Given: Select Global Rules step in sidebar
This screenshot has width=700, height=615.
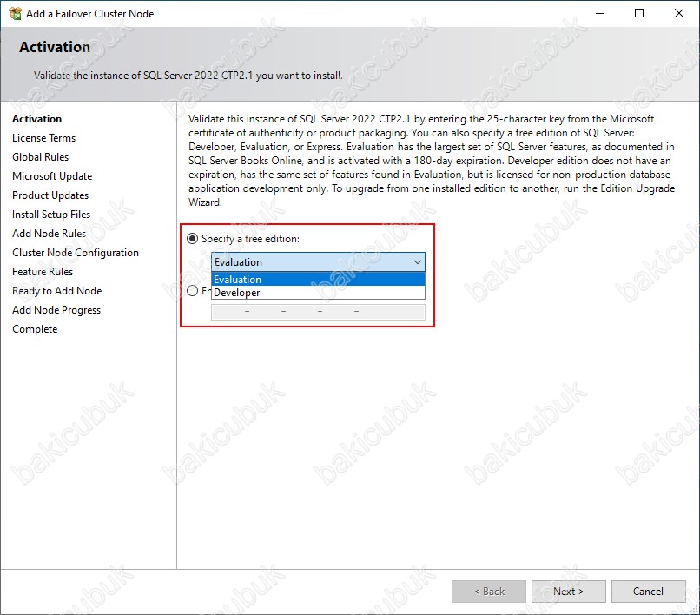Looking at the screenshot, I should click(x=40, y=157).
